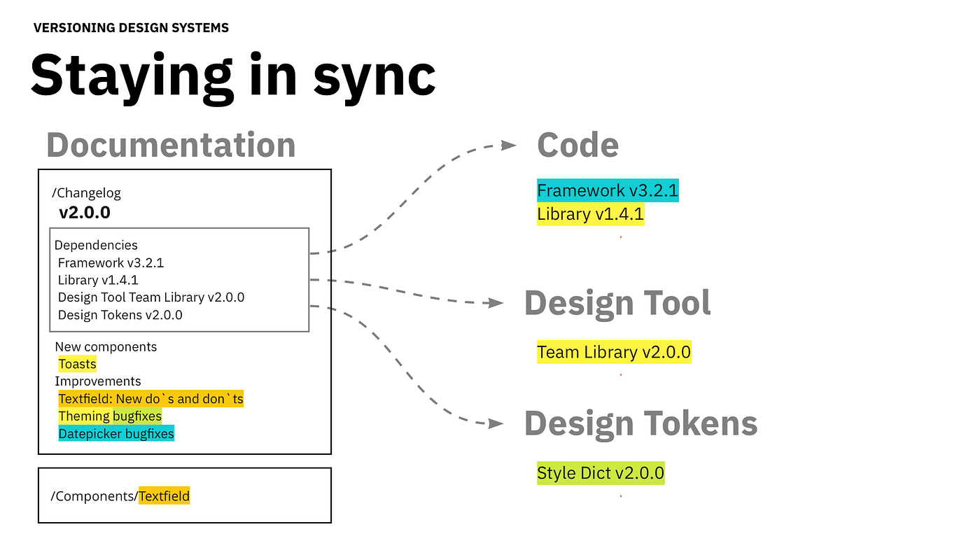Select the Textfield do's and don'ts entry
980x548 pixels.
(150, 398)
